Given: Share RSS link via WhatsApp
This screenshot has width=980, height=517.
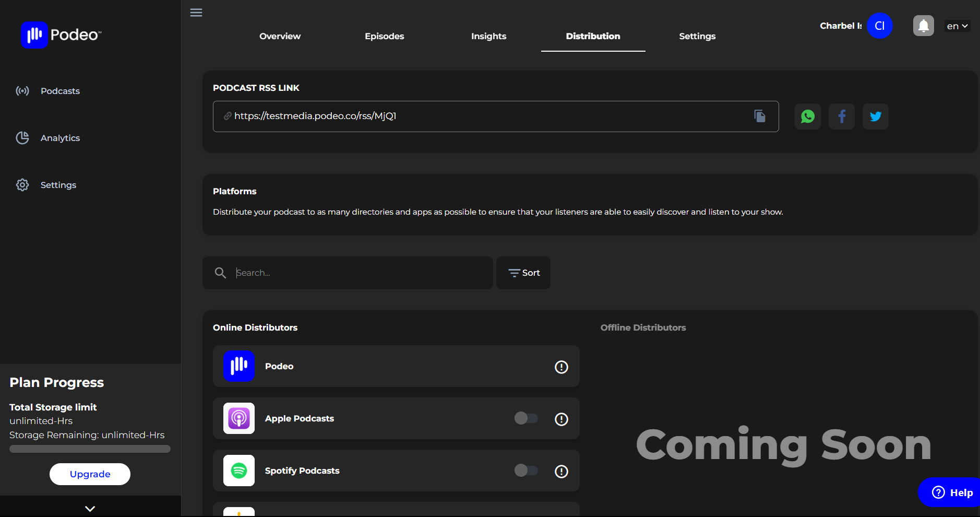Looking at the screenshot, I should 808,116.
